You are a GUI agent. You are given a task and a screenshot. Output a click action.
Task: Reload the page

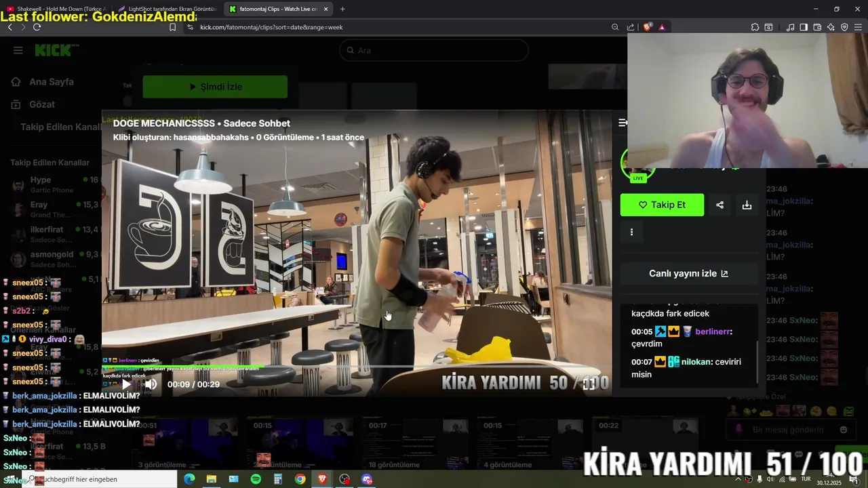[37, 27]
